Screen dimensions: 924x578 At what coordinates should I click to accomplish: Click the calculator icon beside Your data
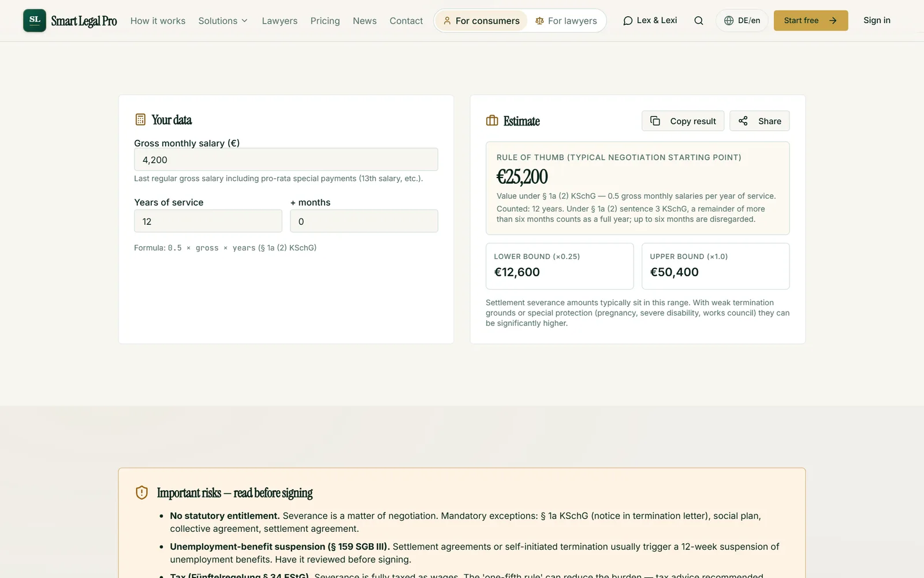pyautogui.click(x=140, y=120)
